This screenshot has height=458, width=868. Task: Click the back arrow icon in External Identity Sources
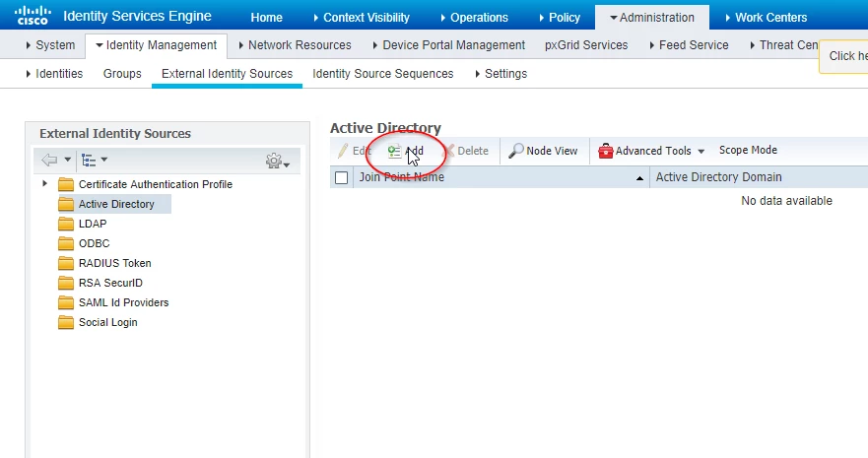pyautogui.click(x=49, y=160)
